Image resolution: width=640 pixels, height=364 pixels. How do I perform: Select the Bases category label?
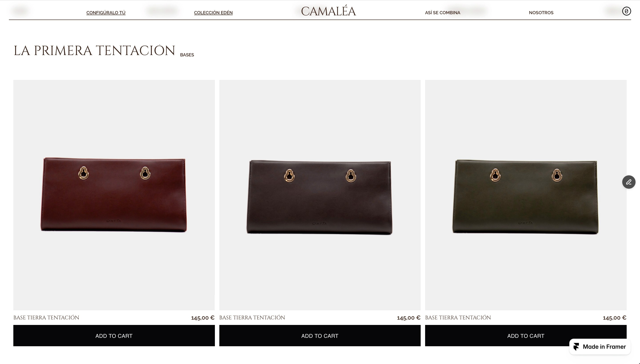pyautogui.click(x=187, y=55)
